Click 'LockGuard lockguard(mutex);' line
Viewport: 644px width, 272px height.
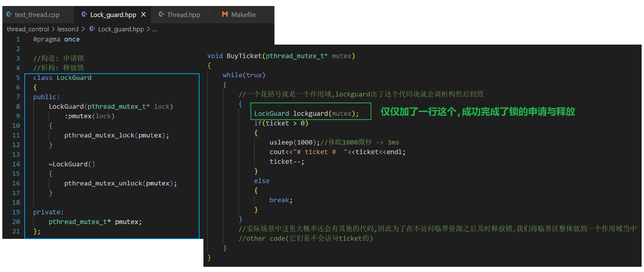pyautogui.click(x=306, y=113)
